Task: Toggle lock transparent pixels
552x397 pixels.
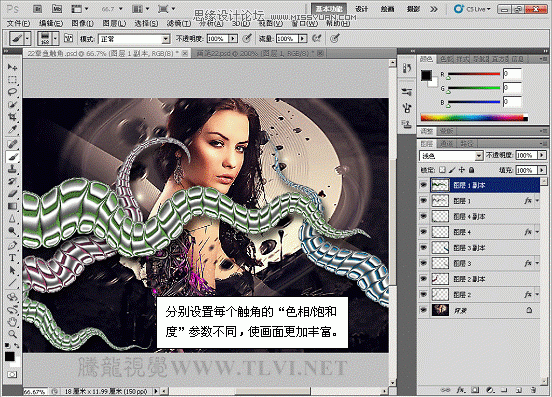Action: pyautogui.click(x=443, y=170)
